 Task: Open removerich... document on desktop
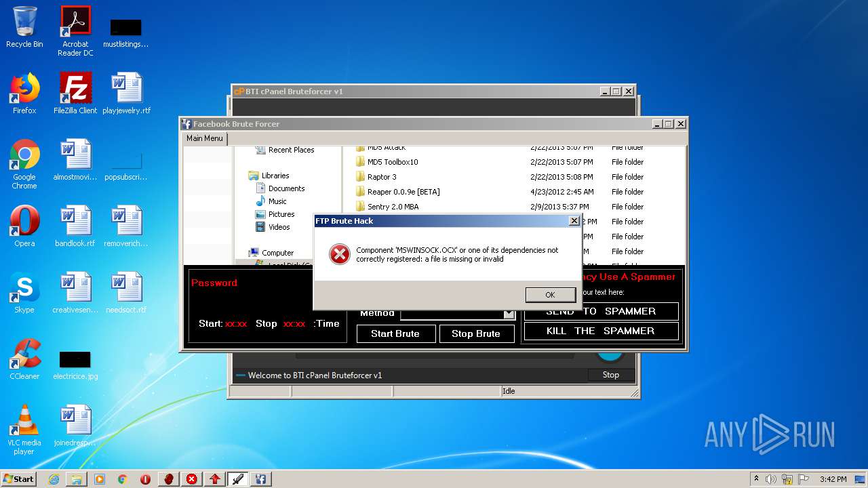tap(127, 226)
